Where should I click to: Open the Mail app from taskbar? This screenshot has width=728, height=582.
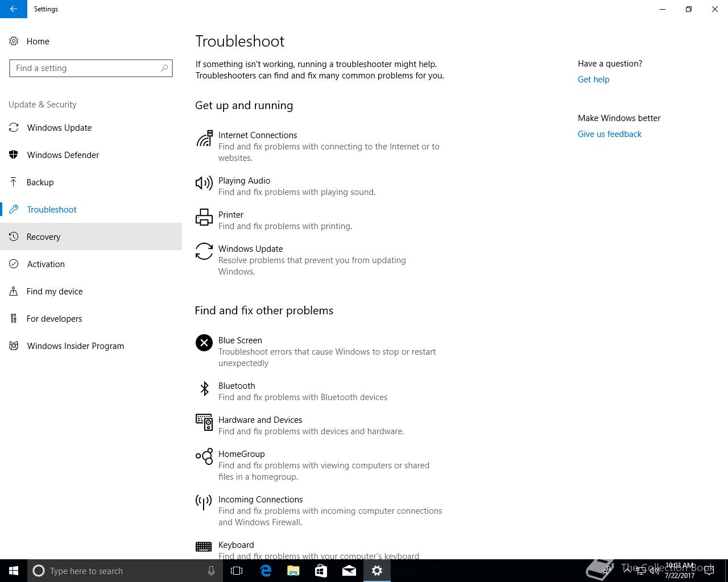349,571
